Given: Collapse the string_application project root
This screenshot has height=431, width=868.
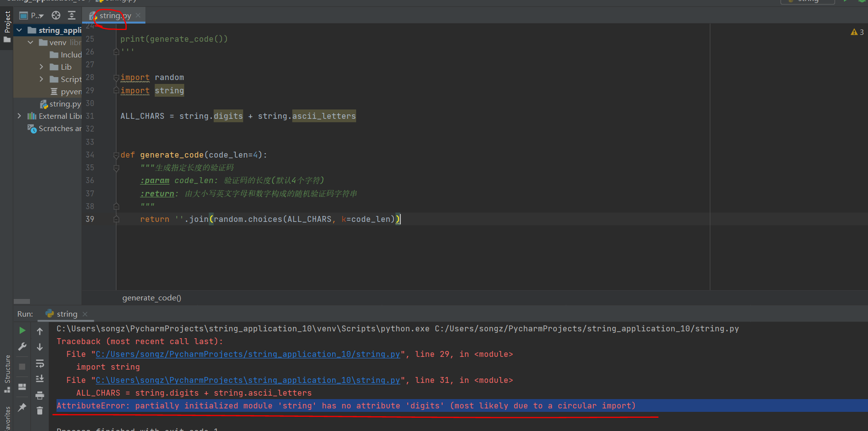Looking at the screenshot, I should coord(19,30).
